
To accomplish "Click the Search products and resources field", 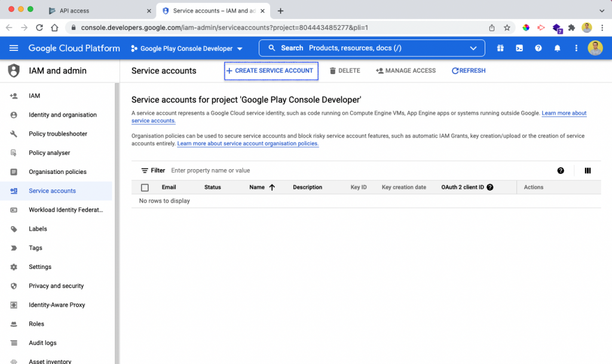I will pos(372,48).
